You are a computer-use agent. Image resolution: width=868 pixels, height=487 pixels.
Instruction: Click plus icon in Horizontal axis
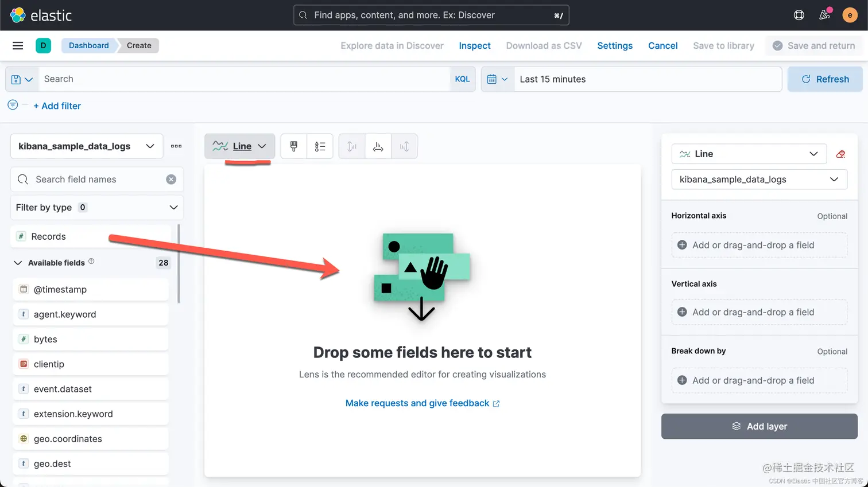[x=682, y=245]
